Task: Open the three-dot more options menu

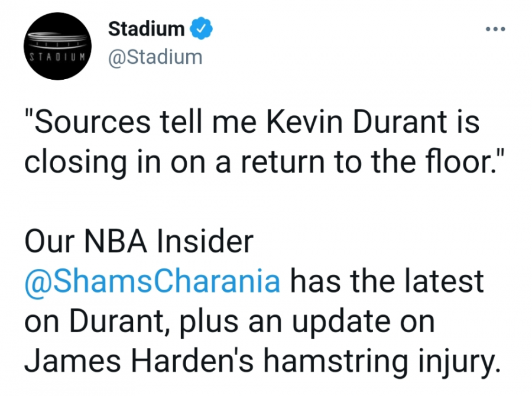Action: click(x=494, y=29)
